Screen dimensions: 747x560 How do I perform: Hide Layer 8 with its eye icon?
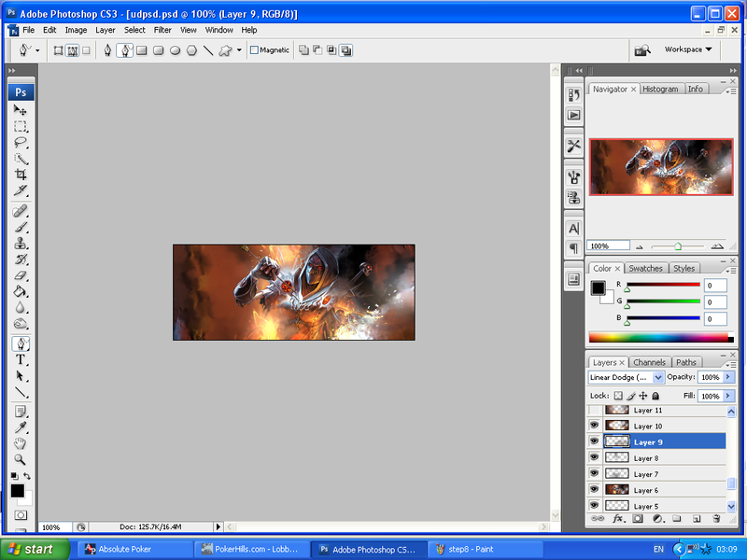click(x=594, y=457)
